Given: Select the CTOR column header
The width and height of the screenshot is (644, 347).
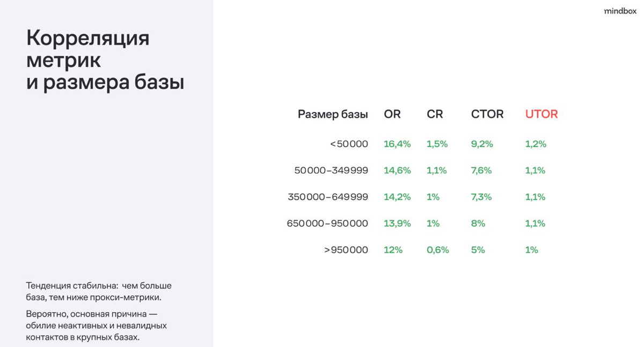Looking at the screenshot, I should (x=487, y=114).
